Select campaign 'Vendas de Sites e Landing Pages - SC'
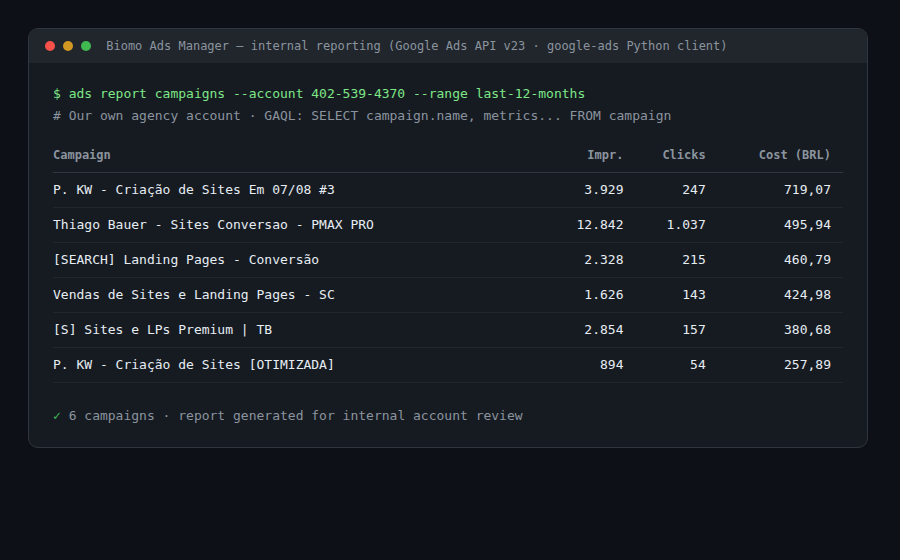The image size is (900, 560). coord(193,295)
